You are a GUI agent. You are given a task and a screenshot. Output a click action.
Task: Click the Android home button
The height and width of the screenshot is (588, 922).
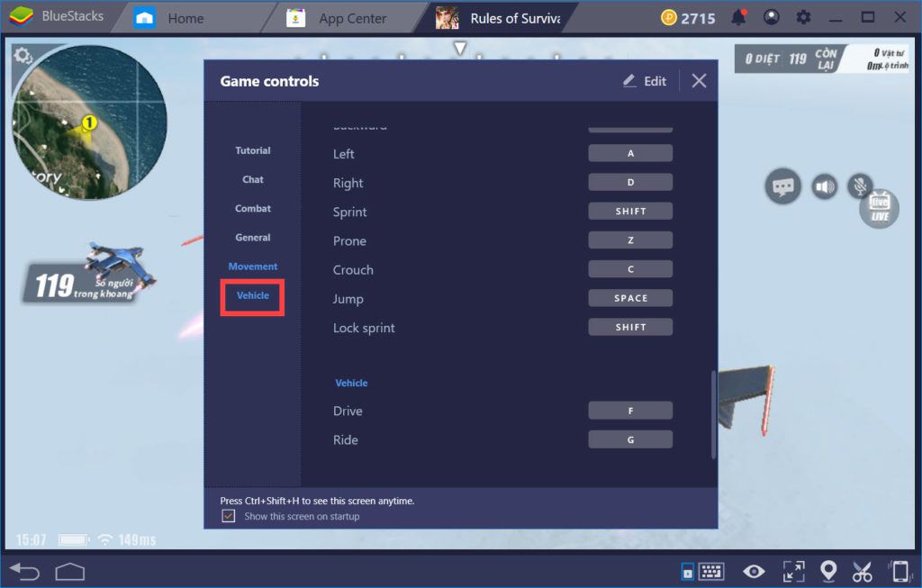pyautogui.click(x=70, y=572)
